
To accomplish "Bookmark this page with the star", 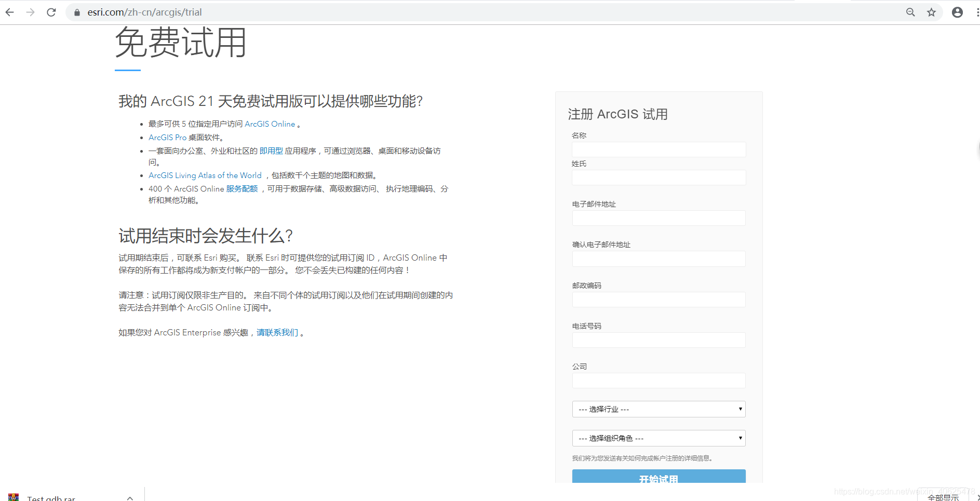I will (931, 12).
